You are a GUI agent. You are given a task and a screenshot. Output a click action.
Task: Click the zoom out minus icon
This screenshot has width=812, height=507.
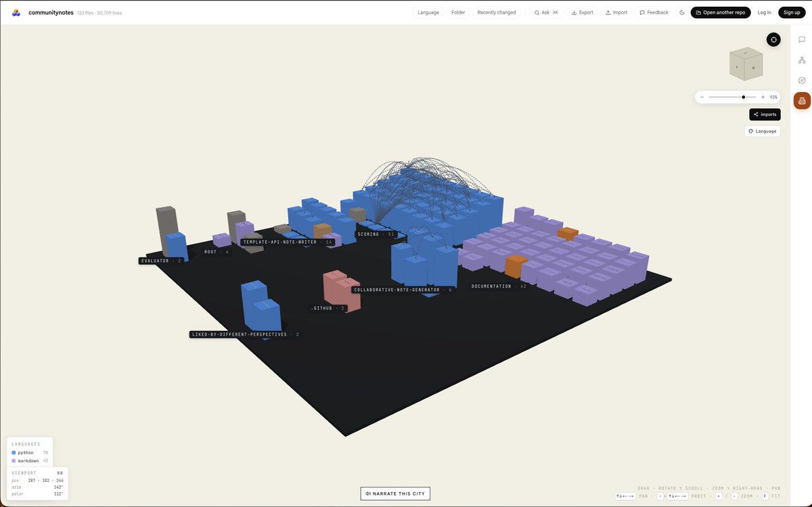[702, 97]
